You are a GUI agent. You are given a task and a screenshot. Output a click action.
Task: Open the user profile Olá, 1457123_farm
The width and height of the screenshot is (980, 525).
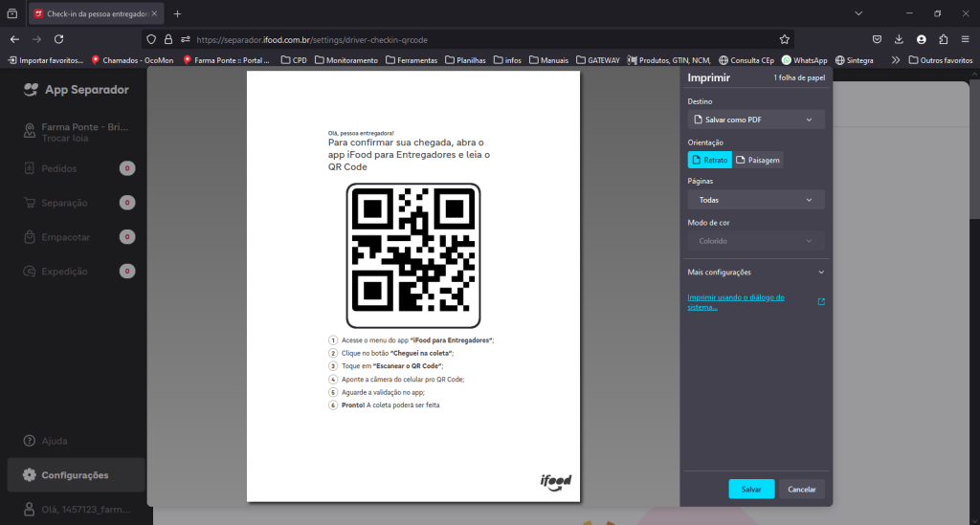pyautogui.click(x=77, y=510)
